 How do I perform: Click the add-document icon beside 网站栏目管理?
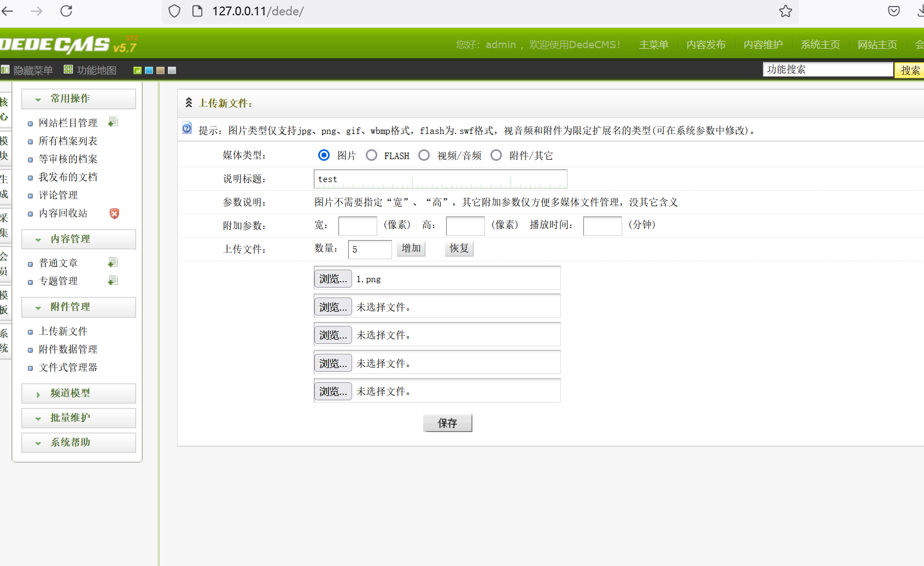coord(113,122)
